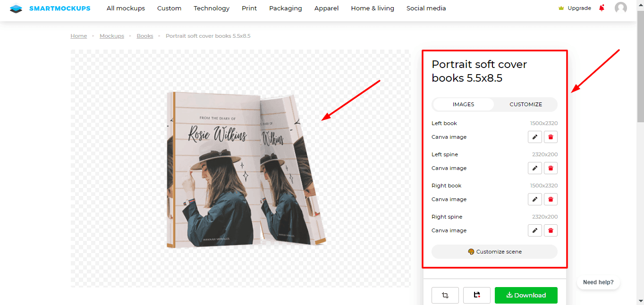This screenshot has height=305, width=644.
Task: Delete the Left spine image
Action: [551, 168]
